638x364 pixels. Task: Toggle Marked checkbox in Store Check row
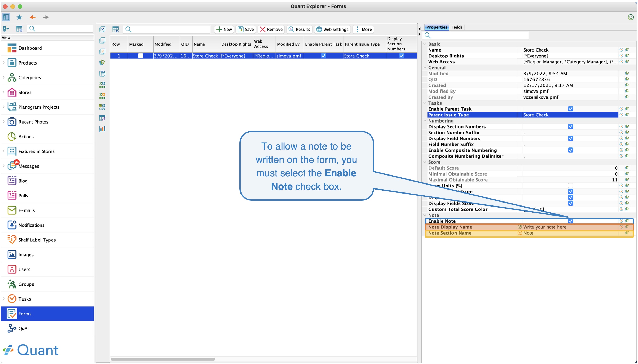pyautogui.click(x=141, y=56)
